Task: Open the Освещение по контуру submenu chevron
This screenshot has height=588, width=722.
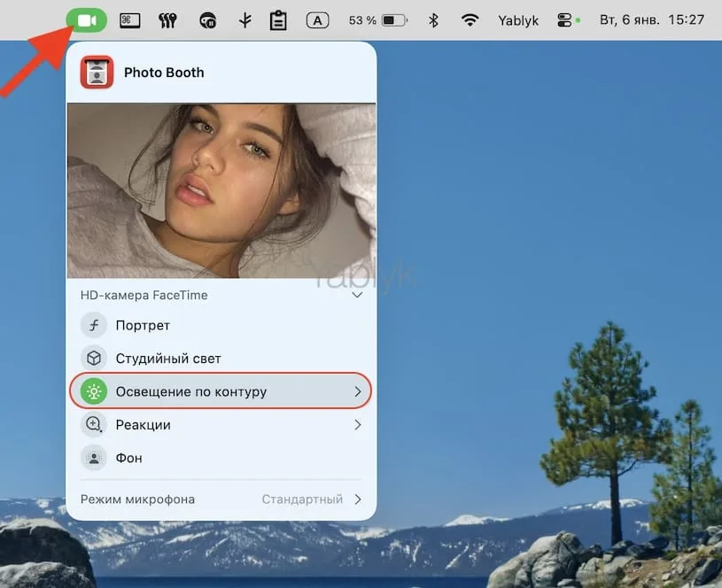Action: tap(358, 391)
